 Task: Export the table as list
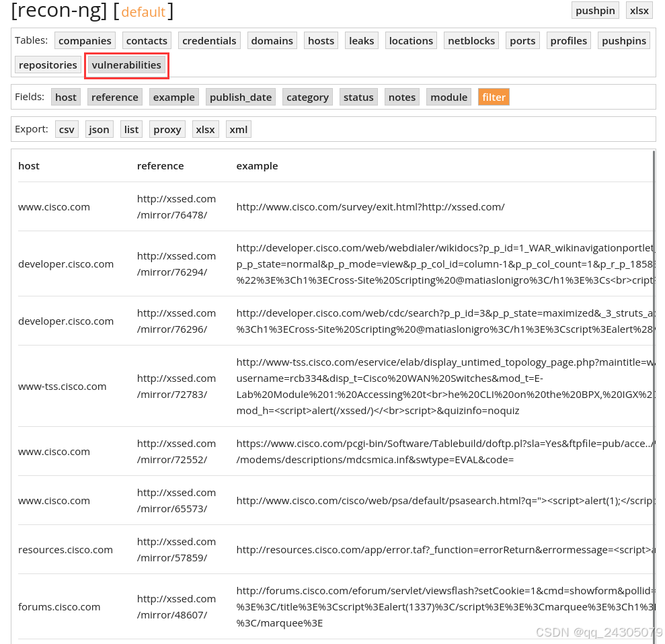[x=132, y=129]
